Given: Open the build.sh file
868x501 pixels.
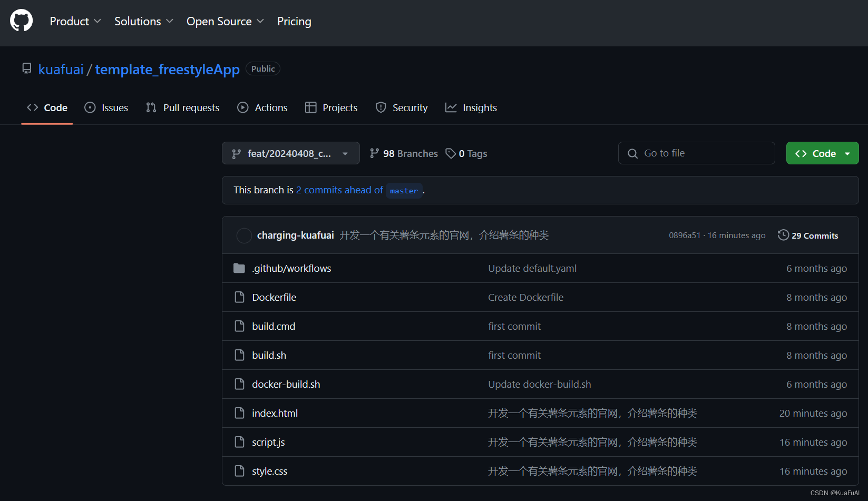Looking at the screenshot, I should tap(269, 355).
